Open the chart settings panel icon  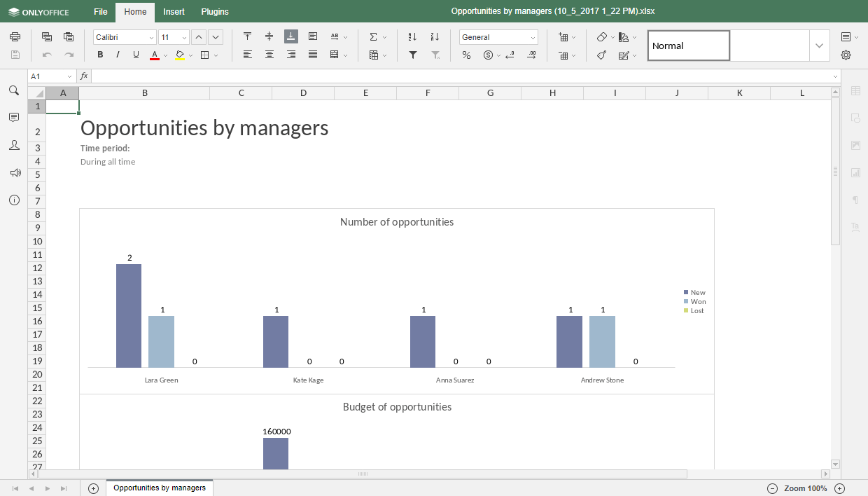pyautogui.click(x=855, y=172)
